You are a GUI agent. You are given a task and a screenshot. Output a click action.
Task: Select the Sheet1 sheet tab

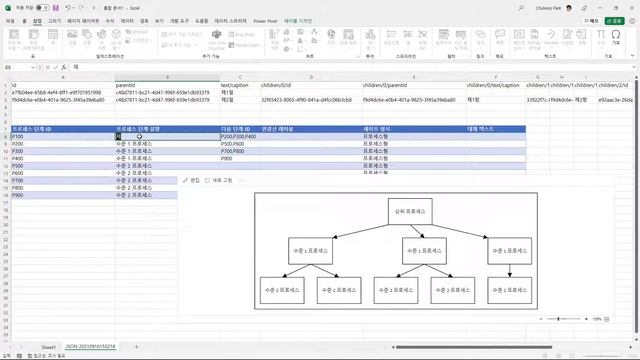pyautogui.click(x=49, y=347)
